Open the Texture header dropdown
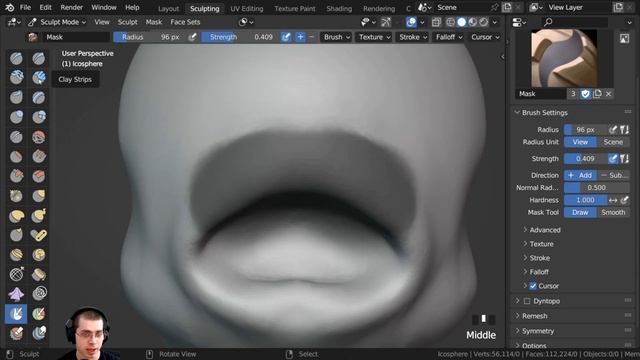 click(x=374, y=37)
